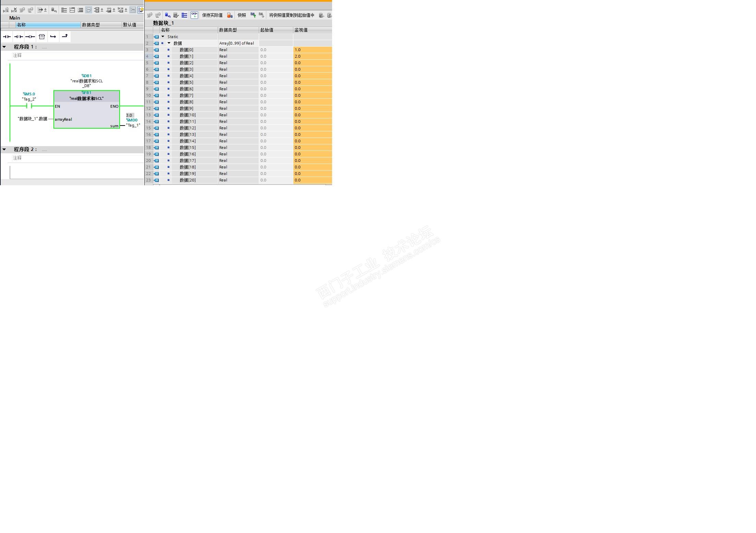The width and height of the screenshot is (756, 533).
Task: Collapse 程序段 2 network
Action: click(x=4, y=150)
